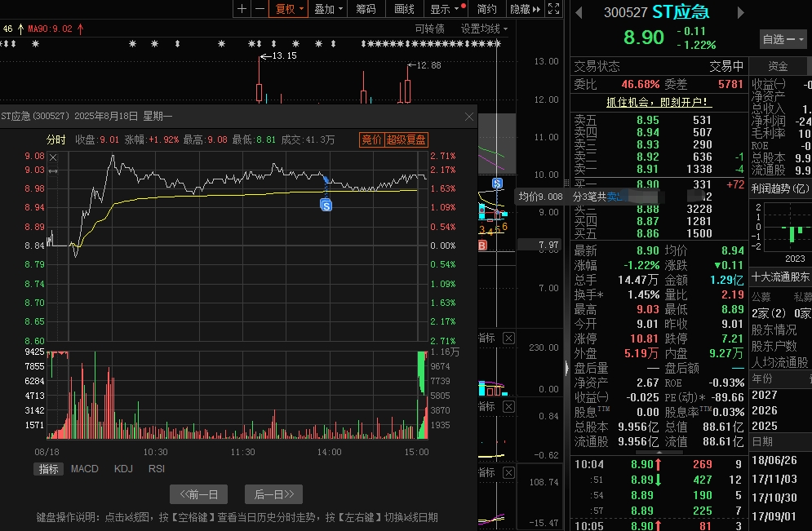Zoom in K-line chart with plus button
This screenshot has width=812, height=531.
point(242,9)
